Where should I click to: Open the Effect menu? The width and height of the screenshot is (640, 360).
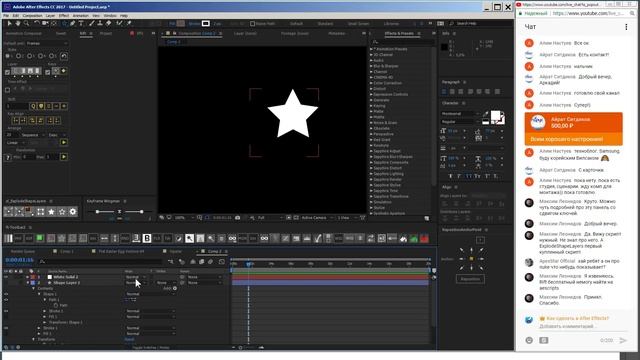(x=64, y=16)
